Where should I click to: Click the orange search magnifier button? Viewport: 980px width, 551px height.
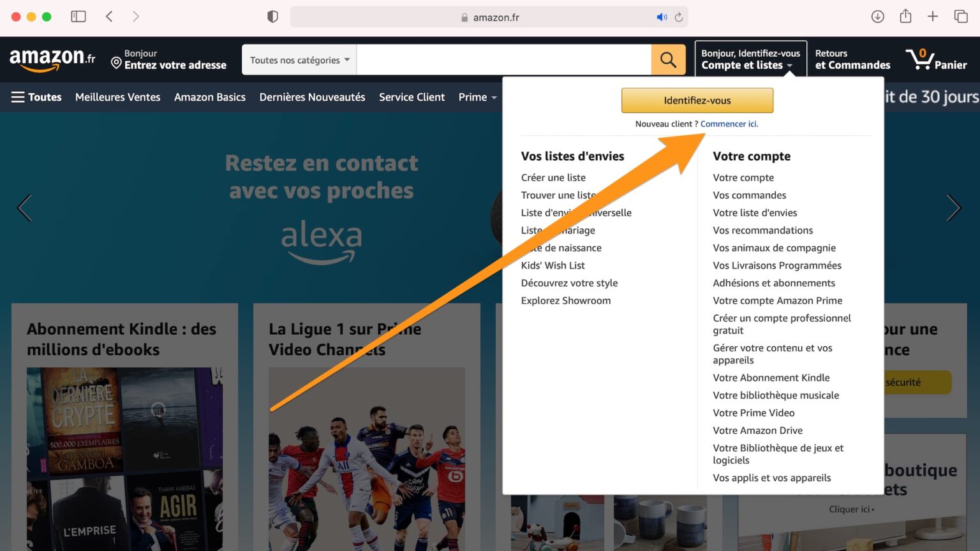[668, 60]
